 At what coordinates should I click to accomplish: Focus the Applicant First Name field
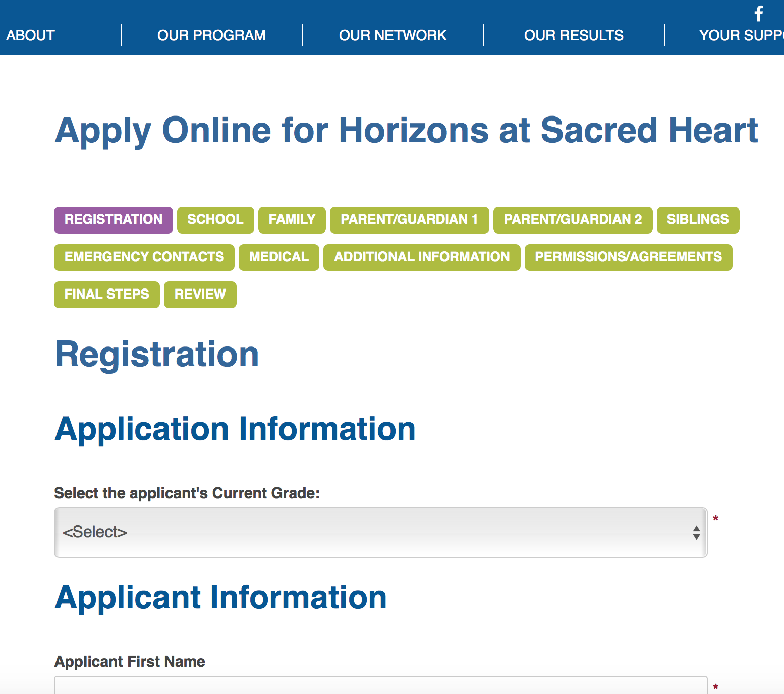point(381,685)
